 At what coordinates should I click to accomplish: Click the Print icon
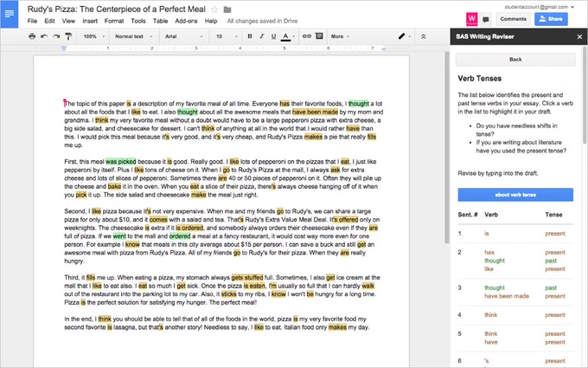click(x=32, y=36)
